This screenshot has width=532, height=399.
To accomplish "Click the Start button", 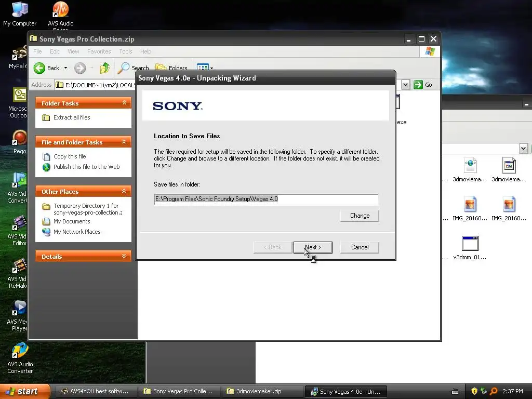I will pyautogui.click(x=24, y=391).
